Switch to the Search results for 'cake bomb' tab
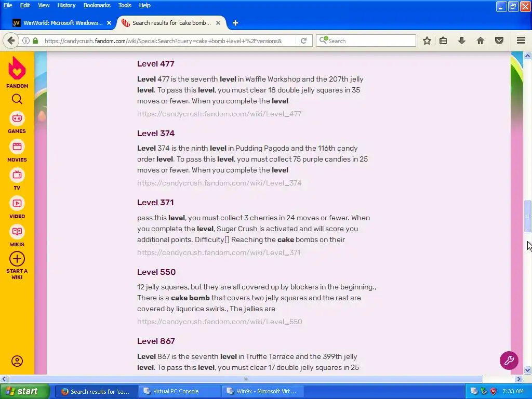This screenshot has width=532, height=399. click(x=171, y=23)
